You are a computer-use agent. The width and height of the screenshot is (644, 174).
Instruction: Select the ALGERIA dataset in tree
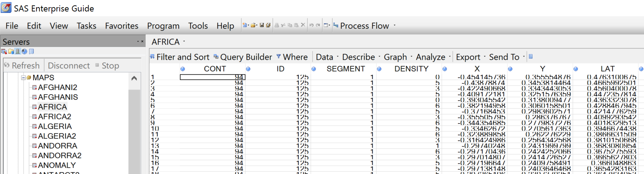pos(55,126)
